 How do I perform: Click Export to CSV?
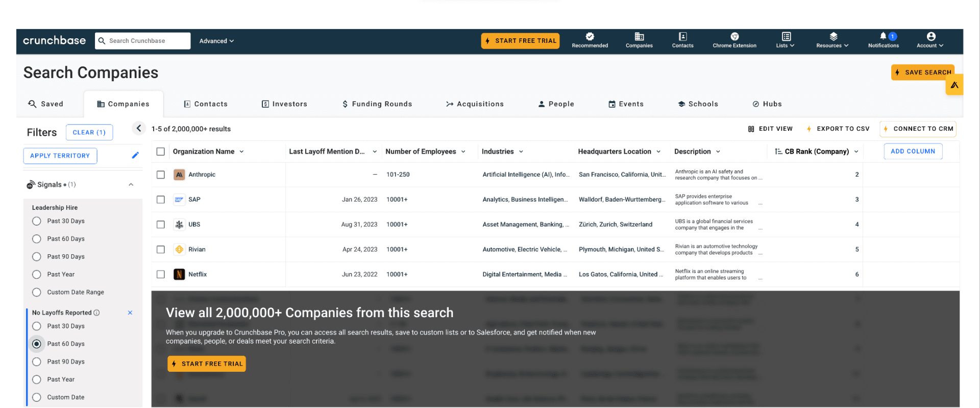(838, 129)
